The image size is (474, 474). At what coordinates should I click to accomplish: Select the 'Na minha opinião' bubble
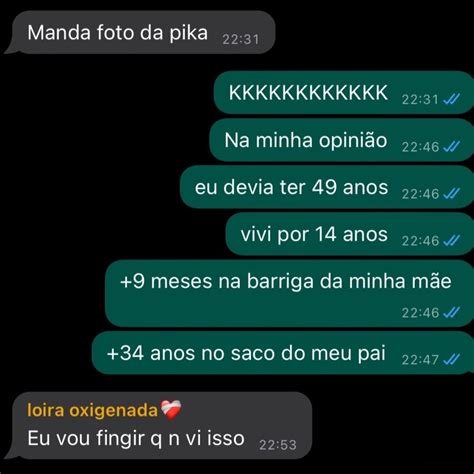(342, 140)
